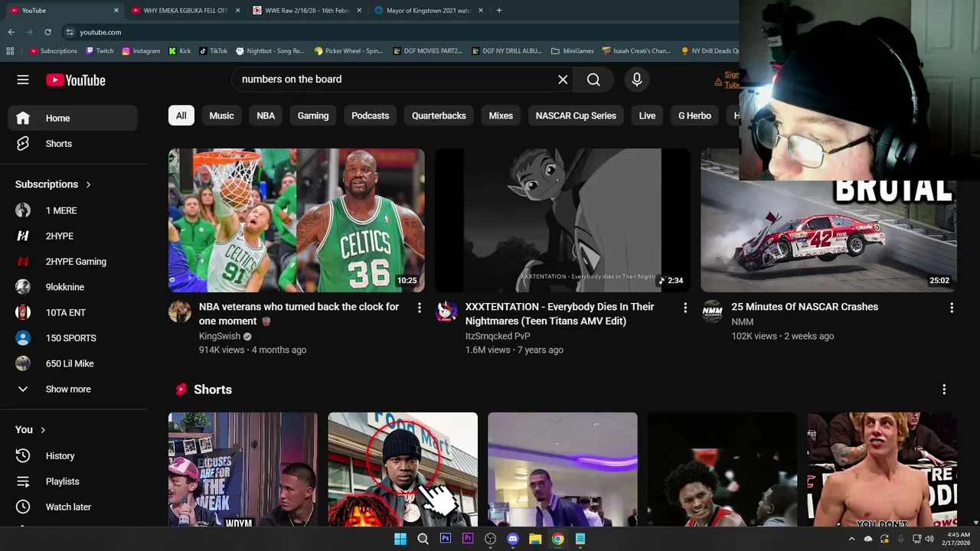Reload the page in Chrome

tap(47, 32)
